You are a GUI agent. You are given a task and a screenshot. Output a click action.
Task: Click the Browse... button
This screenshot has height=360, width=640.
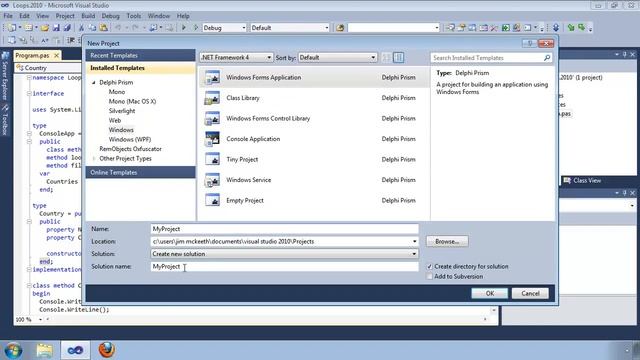click(447, 242)
